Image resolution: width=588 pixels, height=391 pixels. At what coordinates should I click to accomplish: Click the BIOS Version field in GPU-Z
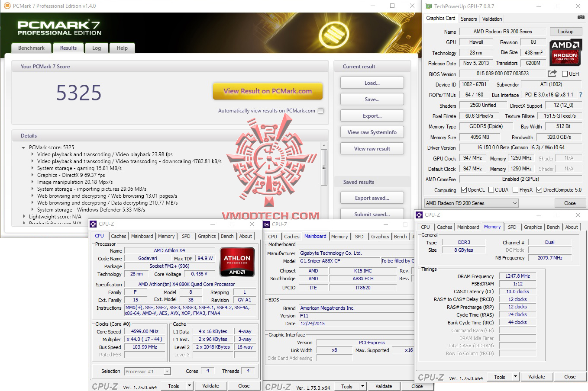pos(502,74)
